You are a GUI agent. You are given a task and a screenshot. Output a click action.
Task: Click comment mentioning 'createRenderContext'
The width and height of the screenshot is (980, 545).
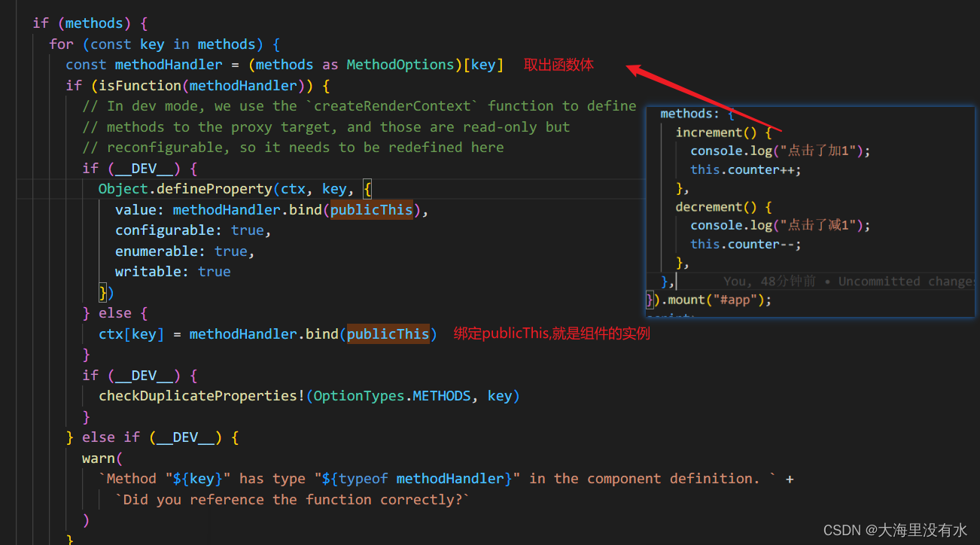(359, 106)
